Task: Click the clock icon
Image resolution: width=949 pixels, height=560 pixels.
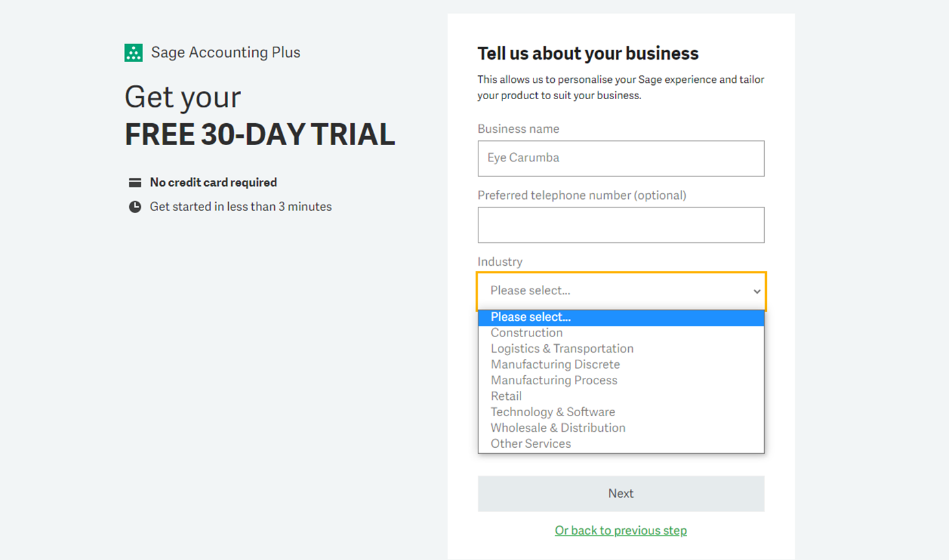Action: 135,207
